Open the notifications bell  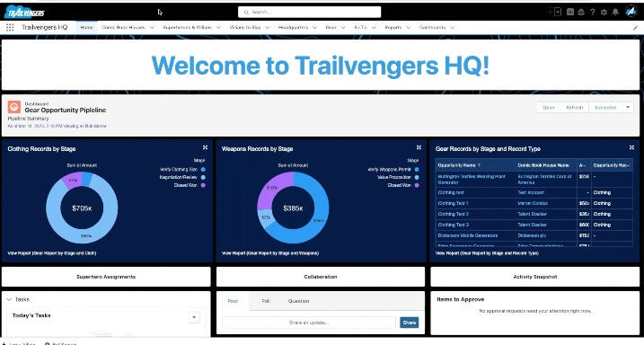(615, 12)
